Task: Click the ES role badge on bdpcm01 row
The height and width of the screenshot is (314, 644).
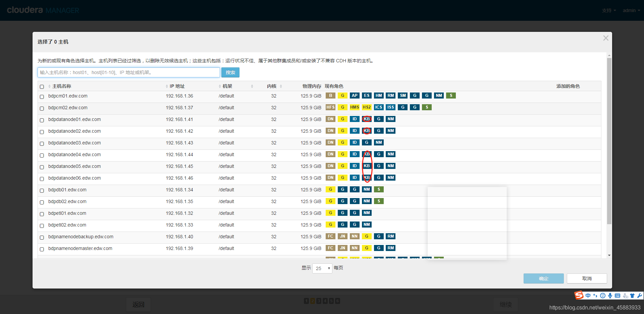Action: 367,96
